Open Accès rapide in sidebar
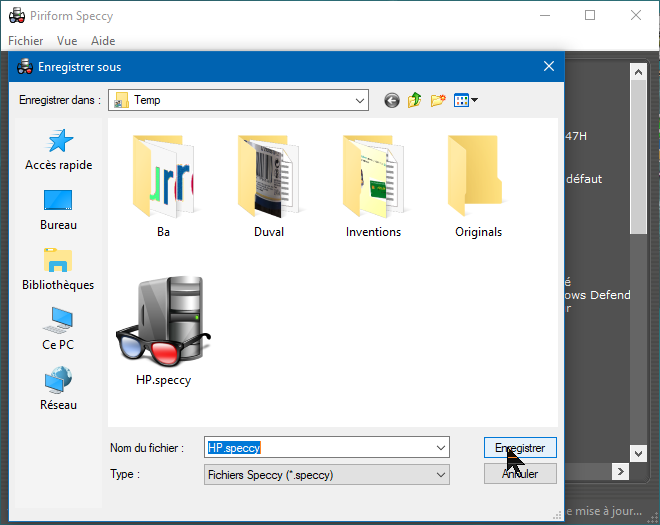The height and width of the screenshot is (525, 660). (x=59, y=150)
